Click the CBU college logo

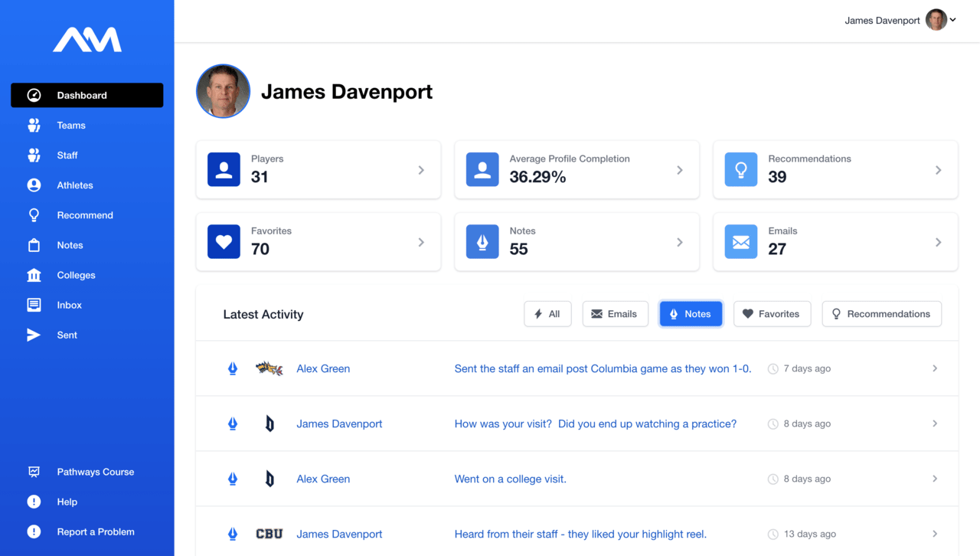269,534
